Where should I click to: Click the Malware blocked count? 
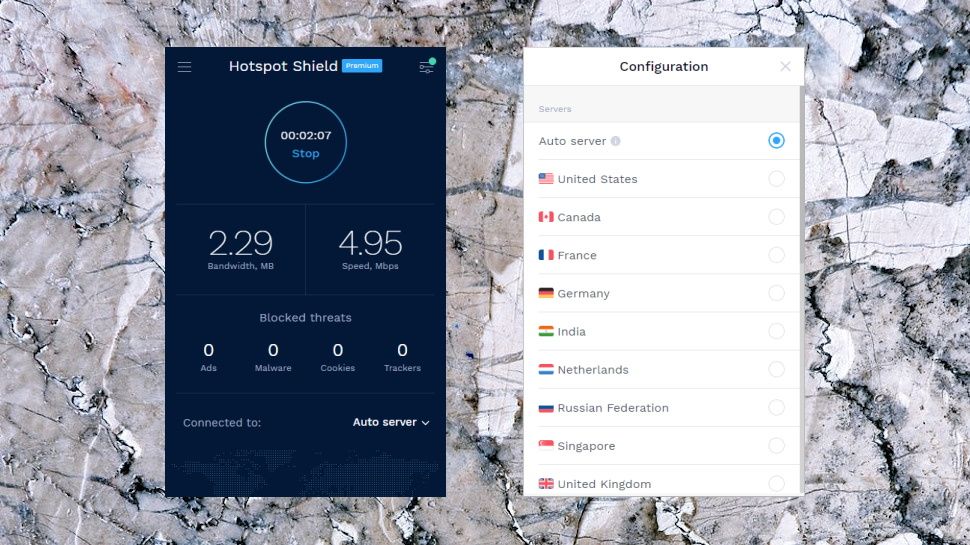point(273,350)
